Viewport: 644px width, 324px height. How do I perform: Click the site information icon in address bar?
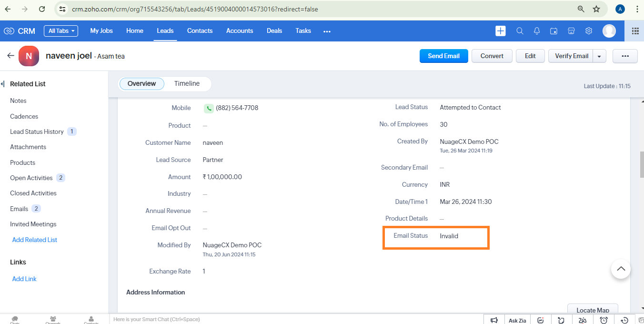pyautogui.click(x=62, y=9)
